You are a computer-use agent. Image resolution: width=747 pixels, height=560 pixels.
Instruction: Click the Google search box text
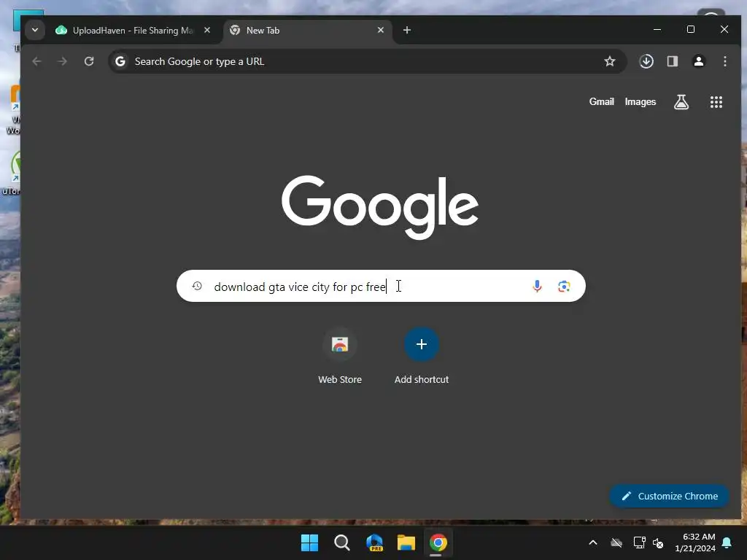click(300, 287)
